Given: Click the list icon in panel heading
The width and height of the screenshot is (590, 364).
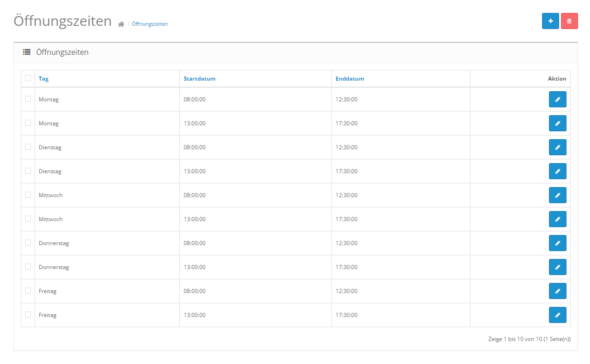Looking at the screenshot, I should 27,53.
